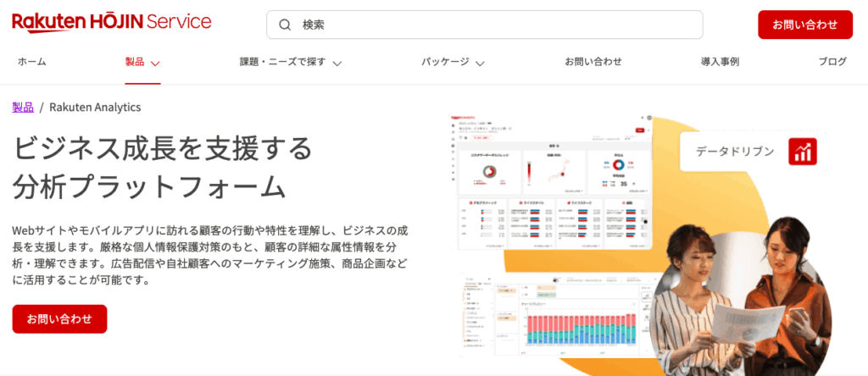This screenshot has height=376, width=868.
Task: Open the 製品 menu
Action: click(x=135, y=62)
